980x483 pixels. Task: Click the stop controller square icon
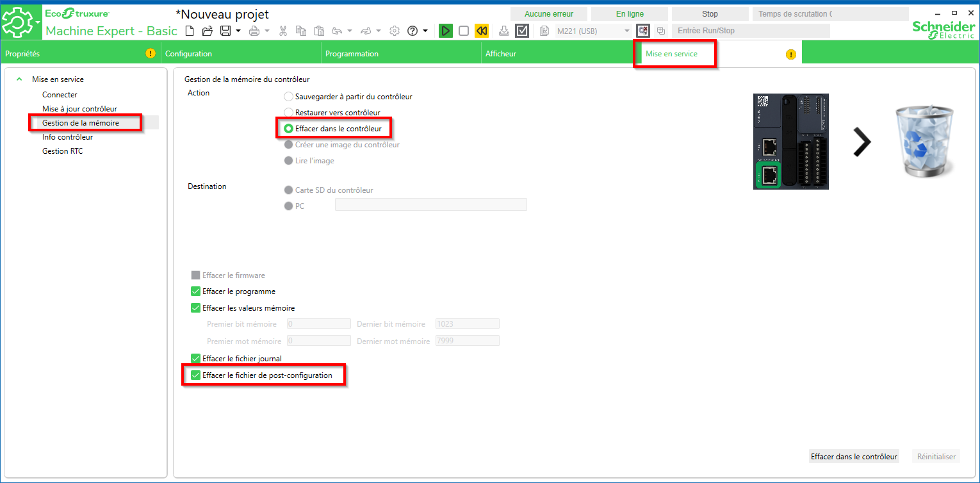pos(464,31)
